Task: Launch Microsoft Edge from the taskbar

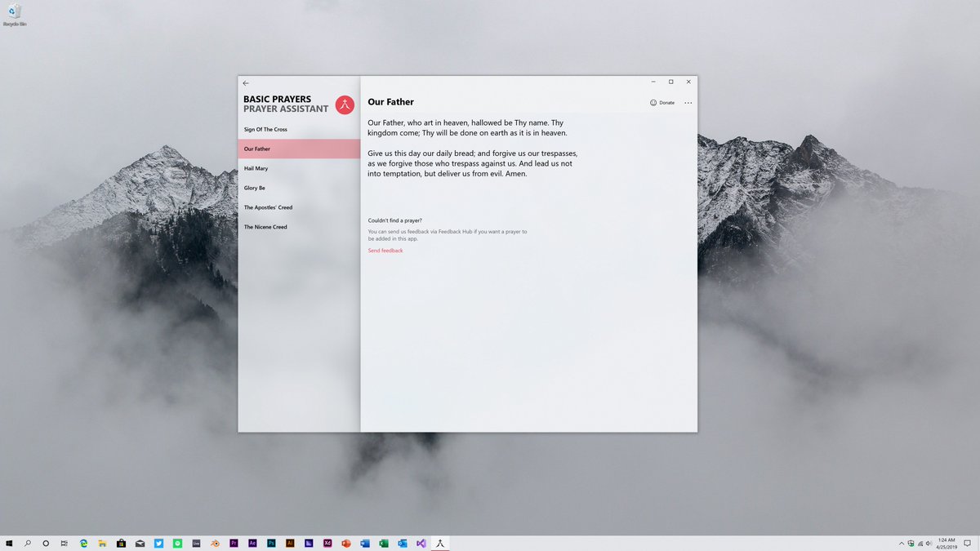Action: [x=83, y=543]
